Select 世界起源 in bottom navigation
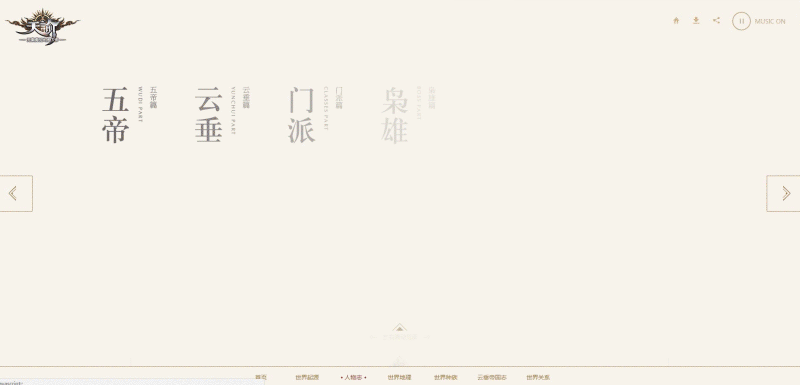 pos(307,377)
